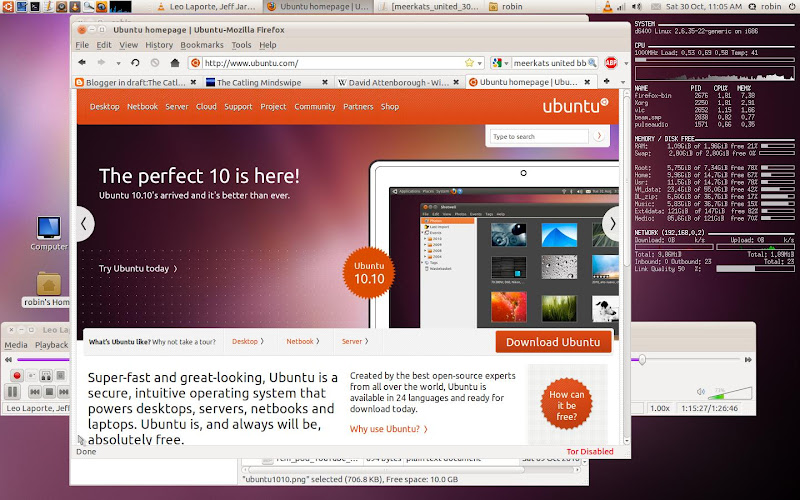Image resolution: width=800 pixels, height=500 pixels.
Task: Open the power/session menu icon
Action: point(793,7)
